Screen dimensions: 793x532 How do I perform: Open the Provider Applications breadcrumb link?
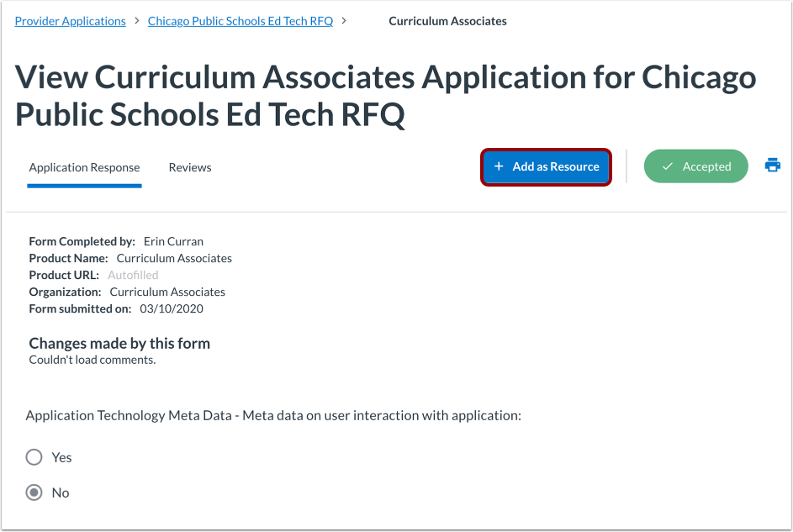point(71,21)
